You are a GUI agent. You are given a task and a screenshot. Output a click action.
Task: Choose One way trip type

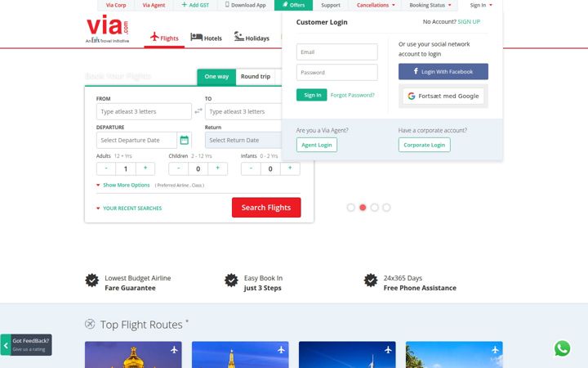click(216, 77)
